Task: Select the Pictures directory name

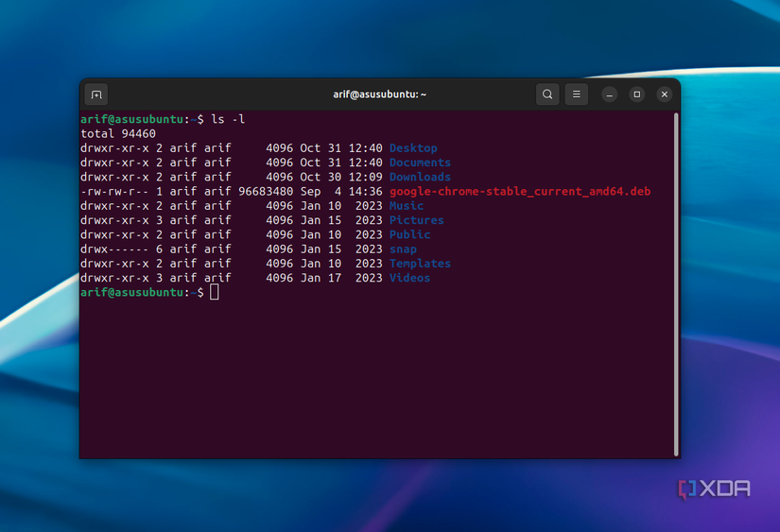Action: click(416, 220)
